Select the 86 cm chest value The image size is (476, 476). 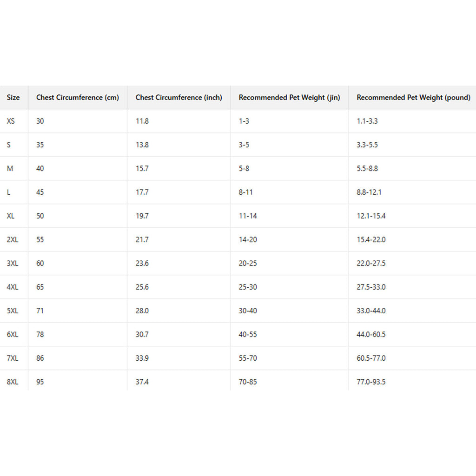40,358
